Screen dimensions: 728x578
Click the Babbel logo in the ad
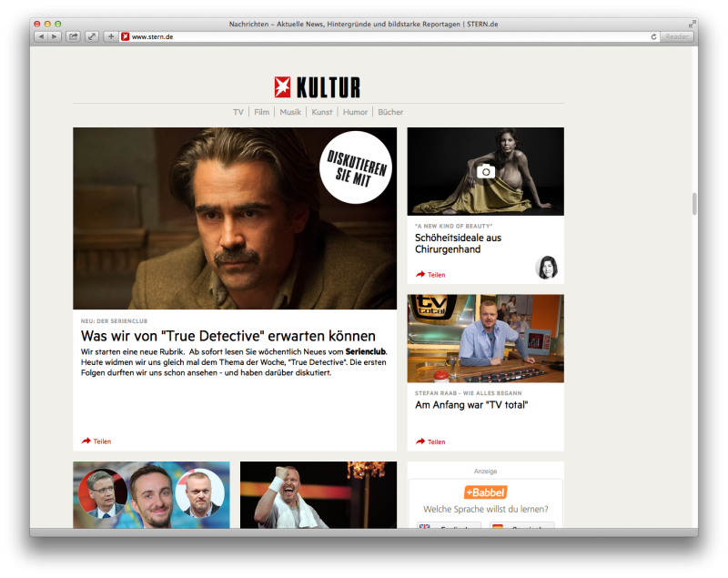(x=486, y=492)
